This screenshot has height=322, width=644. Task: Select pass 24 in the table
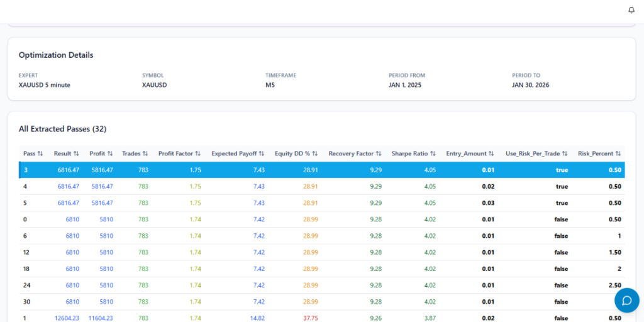pos(322,285)
